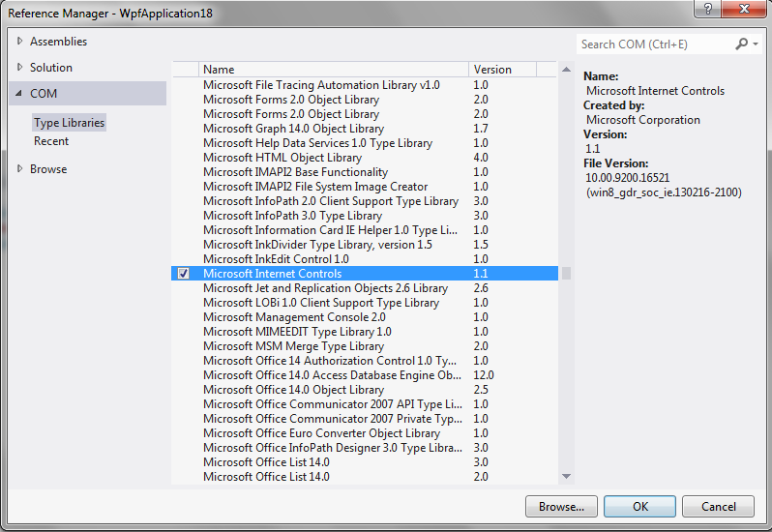Open the search options dropdown arrow
The image size is (772, 532).
756,44
